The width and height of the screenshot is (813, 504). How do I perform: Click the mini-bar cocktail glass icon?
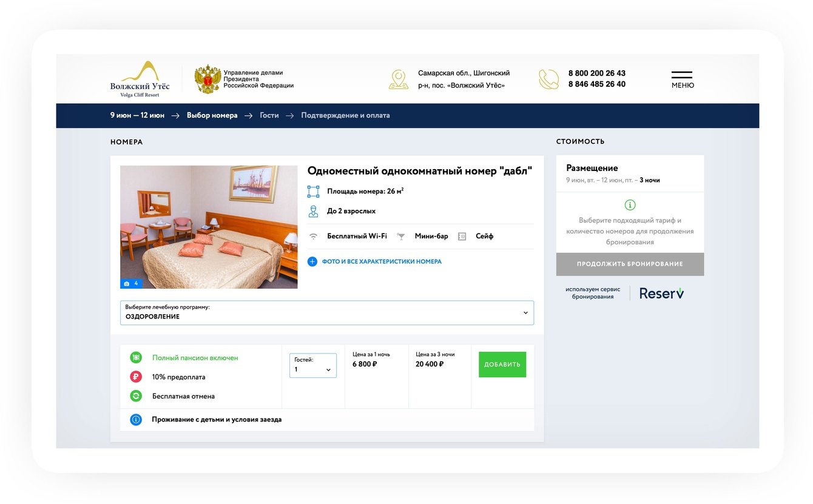(x=401, y=237)
